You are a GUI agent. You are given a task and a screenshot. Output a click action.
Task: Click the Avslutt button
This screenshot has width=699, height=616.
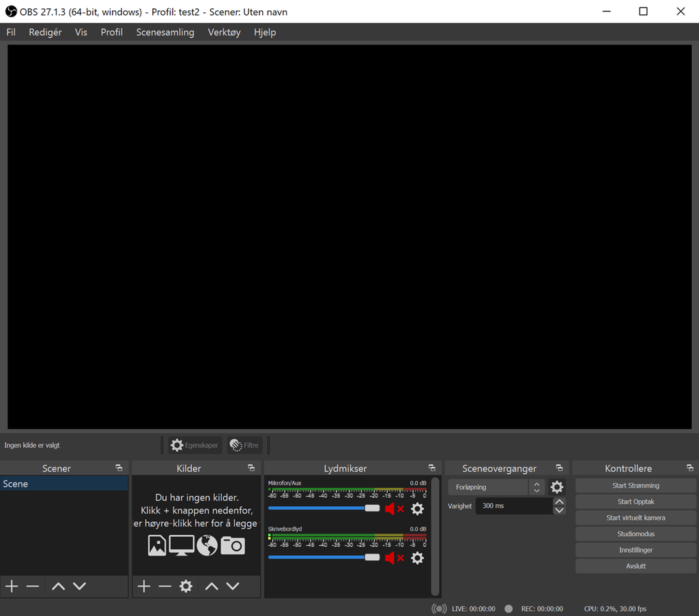point(636,566)
